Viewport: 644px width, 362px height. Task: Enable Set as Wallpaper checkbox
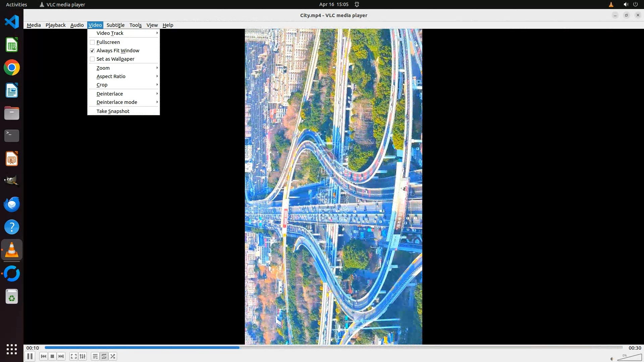(x=92, y=59)
